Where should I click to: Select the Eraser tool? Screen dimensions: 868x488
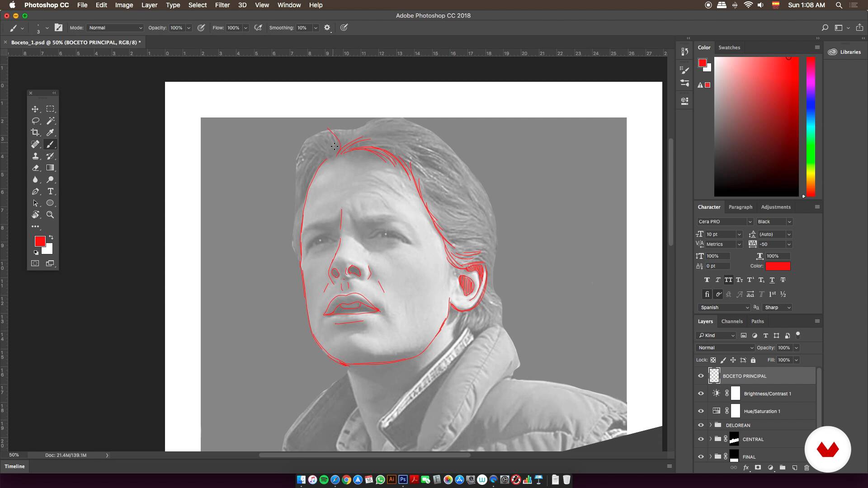35,168
